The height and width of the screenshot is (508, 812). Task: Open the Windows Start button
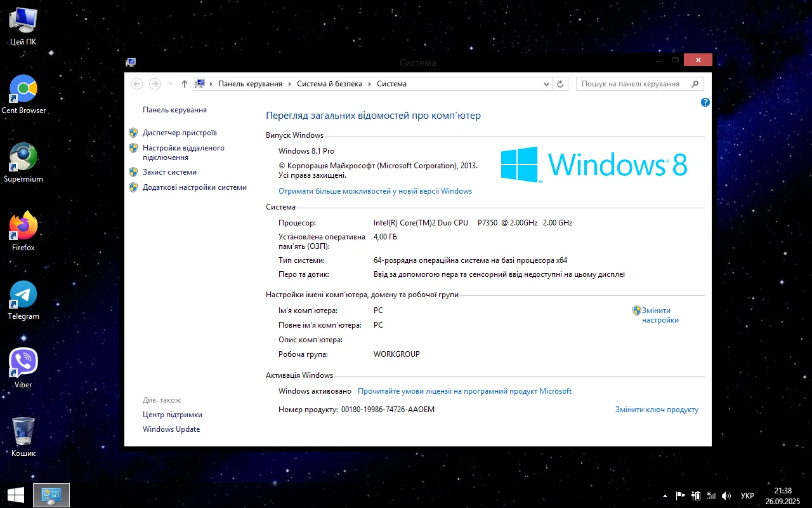coord(16,495)
